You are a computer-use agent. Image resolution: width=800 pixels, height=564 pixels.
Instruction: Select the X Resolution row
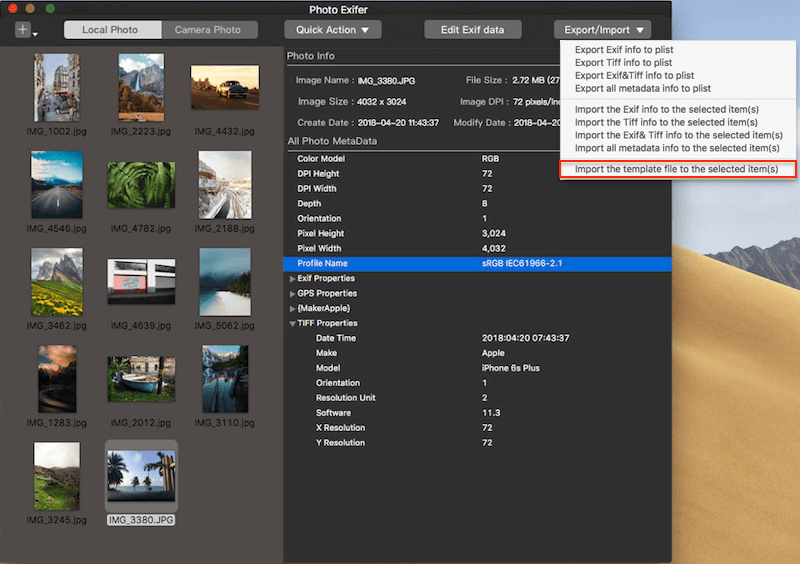[x=477, y=428]
